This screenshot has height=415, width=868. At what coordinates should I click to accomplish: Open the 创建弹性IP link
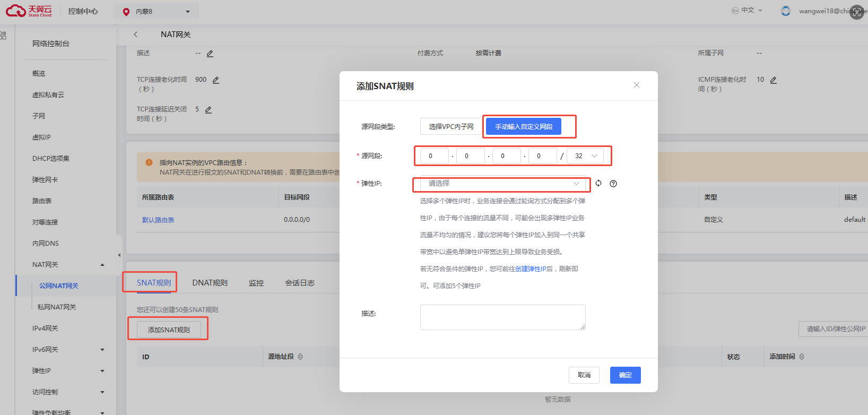click(x=531, y=269)
